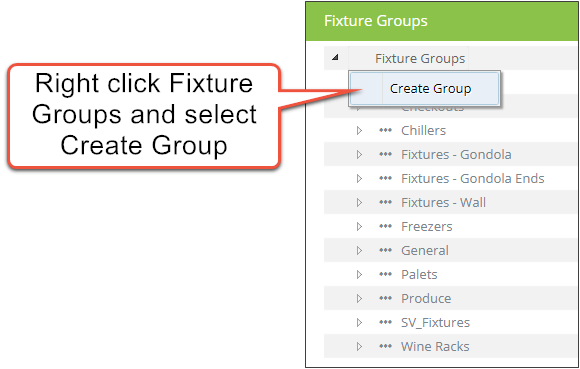The height and width of the screenshot is (369, 580).
Task: Expand the Freezers group arrow
Action: click(x=359, y=226)
